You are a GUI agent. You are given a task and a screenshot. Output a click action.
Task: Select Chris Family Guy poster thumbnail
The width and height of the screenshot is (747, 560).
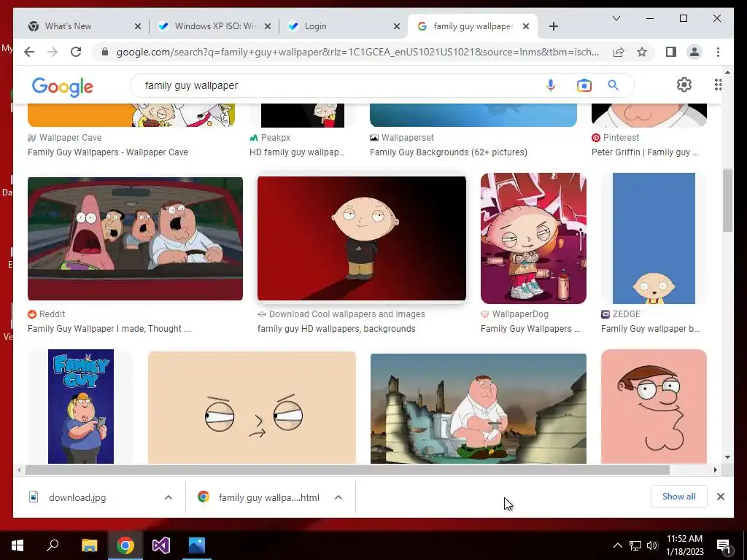(81, 407)
